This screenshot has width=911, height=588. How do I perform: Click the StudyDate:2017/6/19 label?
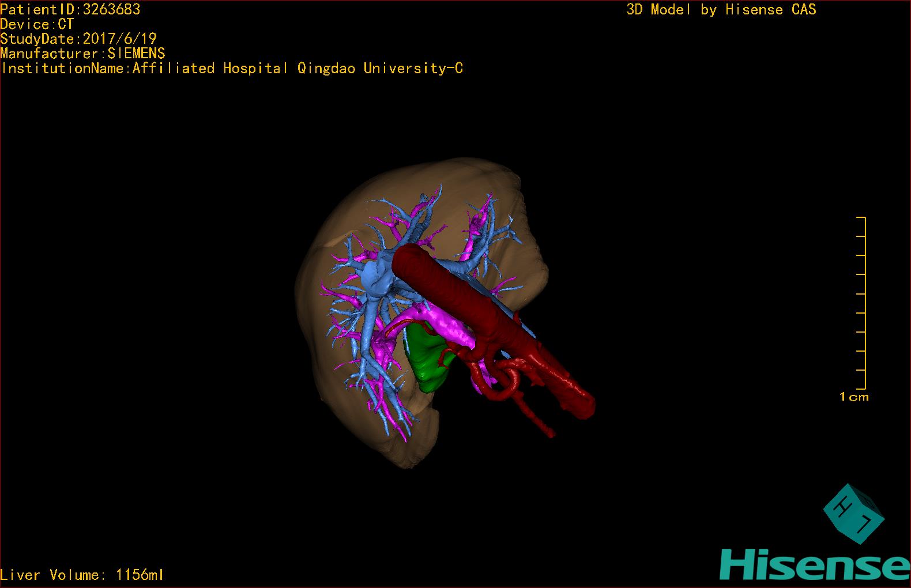click(x=78, y=39)
